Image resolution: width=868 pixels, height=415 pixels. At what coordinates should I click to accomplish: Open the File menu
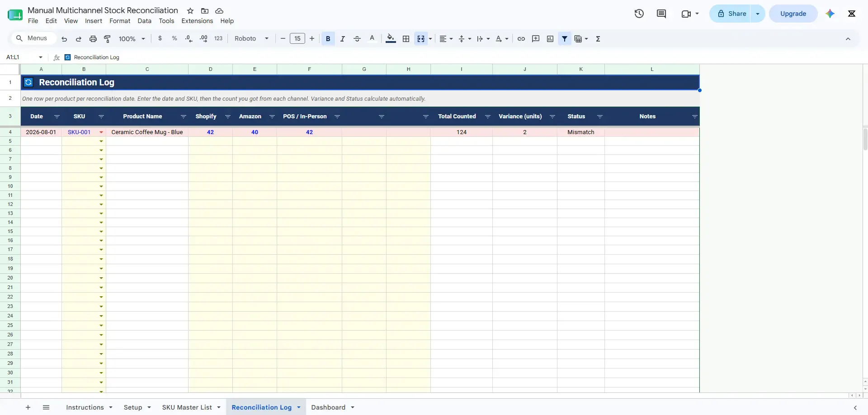tap(33, 21)
